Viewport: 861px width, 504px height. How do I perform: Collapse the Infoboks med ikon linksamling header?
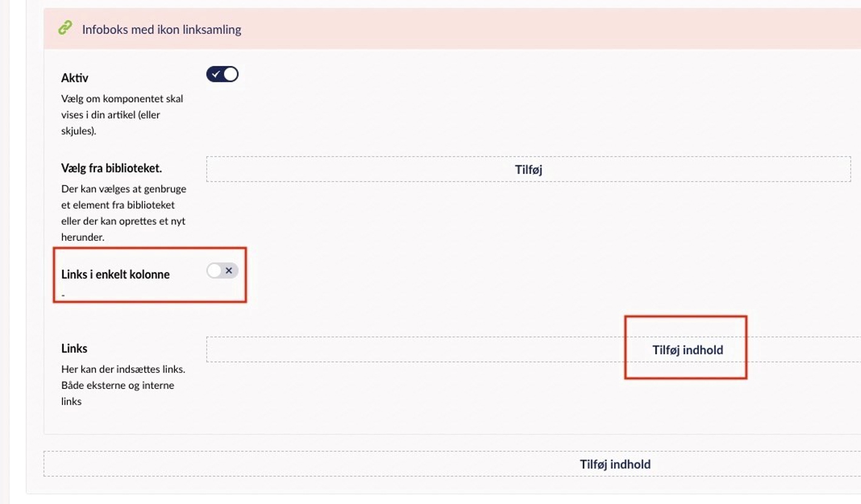(x=162, y=29)
